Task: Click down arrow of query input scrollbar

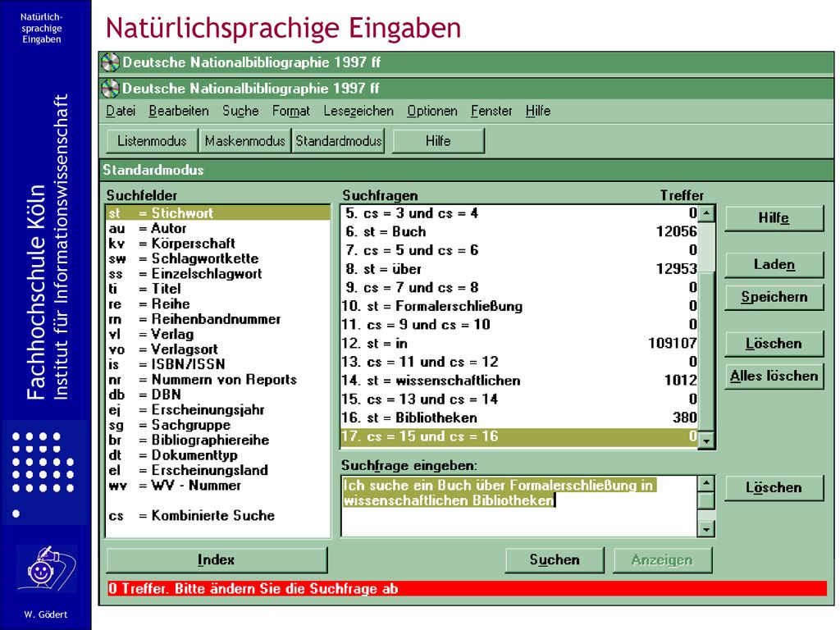Action: point(706,529)
